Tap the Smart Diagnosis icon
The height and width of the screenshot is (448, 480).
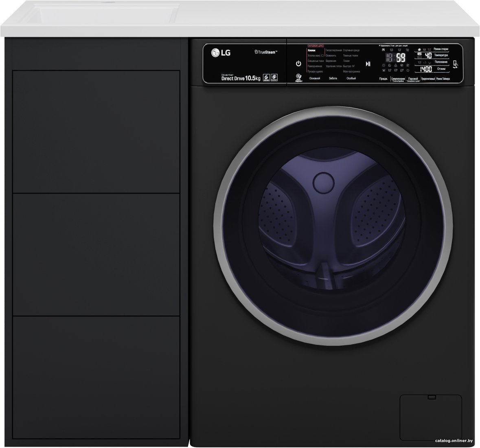(x=298, y=77)
